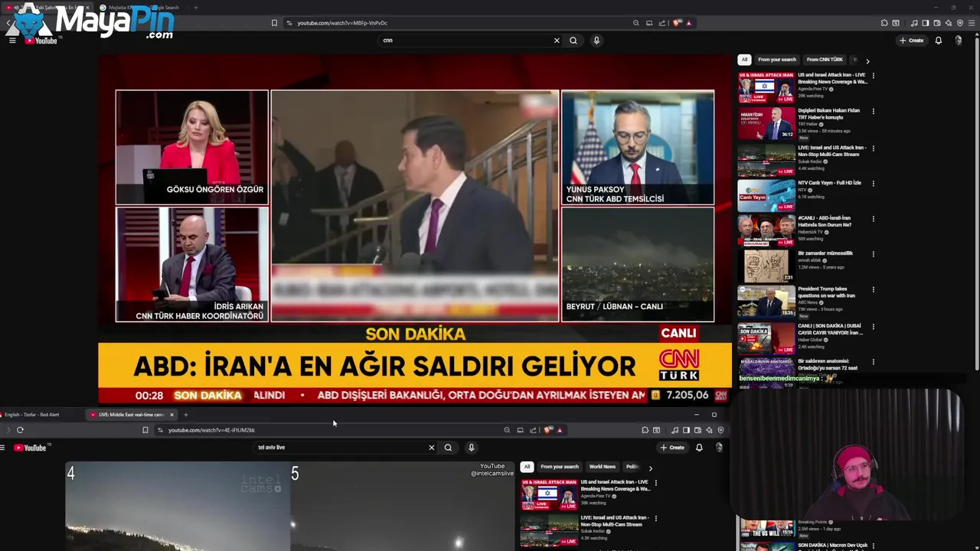
Task: Open zoom control in the lower address bar
Action: (x=507, y=430)
